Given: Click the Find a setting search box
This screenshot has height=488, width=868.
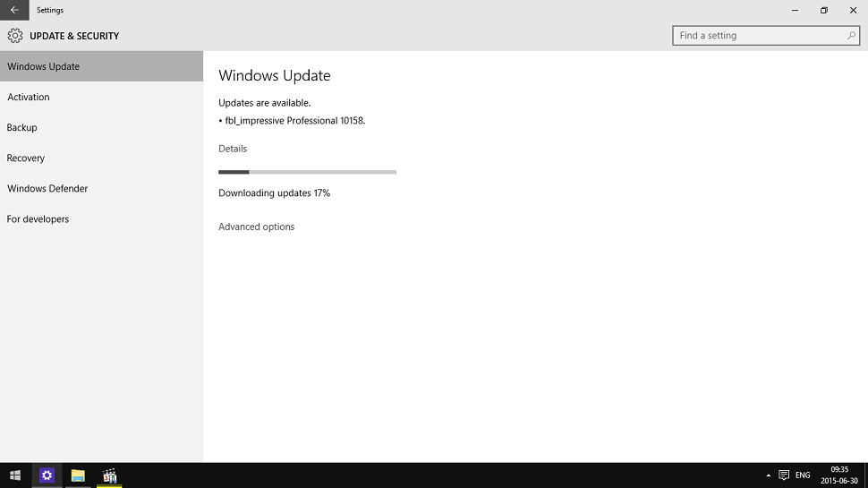Looking at the screenshot, I should 759,36.
